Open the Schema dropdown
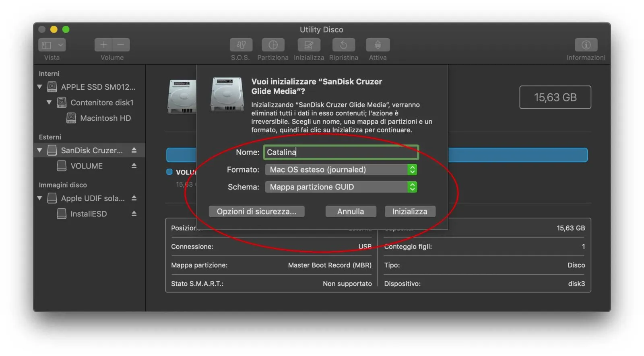644x356 pixels. coord(341,187)
